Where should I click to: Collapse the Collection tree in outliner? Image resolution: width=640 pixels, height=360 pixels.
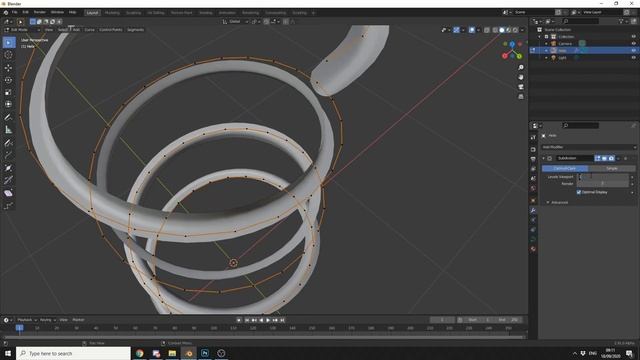(x=540, y=36)
